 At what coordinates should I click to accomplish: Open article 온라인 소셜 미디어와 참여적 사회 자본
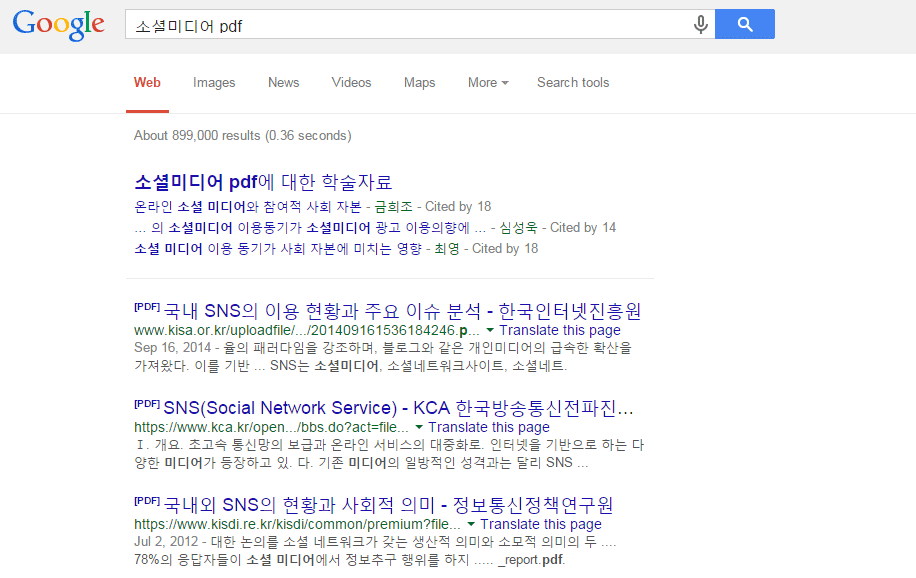248,207
